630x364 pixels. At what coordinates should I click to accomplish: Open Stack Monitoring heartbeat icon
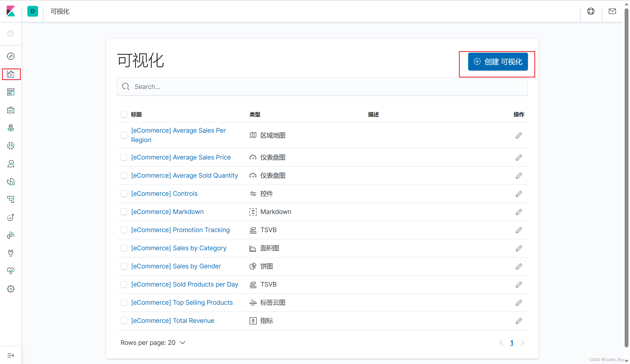coord(10,271)
